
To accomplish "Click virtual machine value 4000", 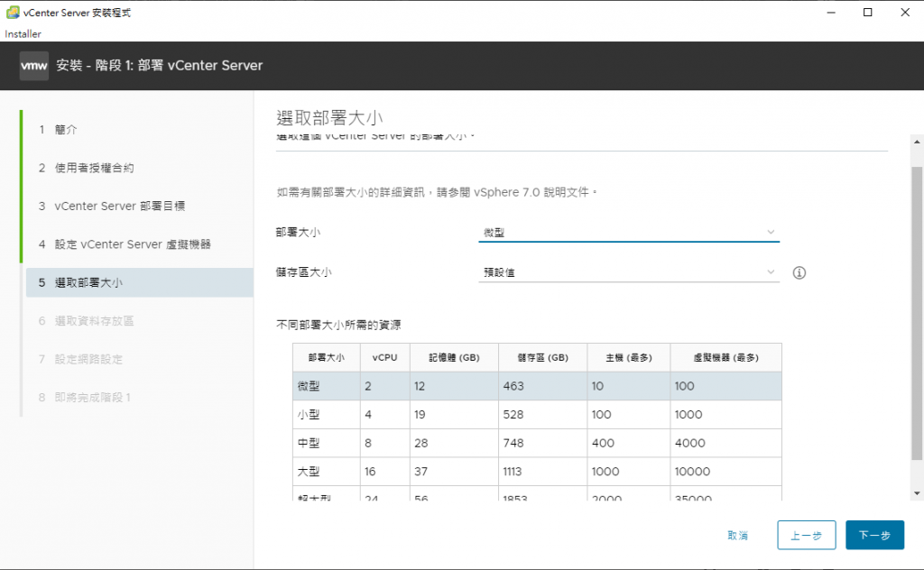I will (x=690, y=443).
